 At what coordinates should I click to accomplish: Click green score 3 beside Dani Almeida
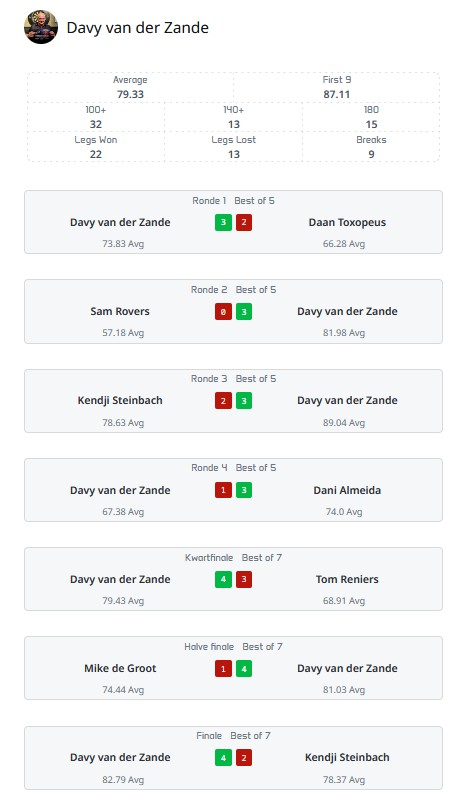(x=244, y=490)
